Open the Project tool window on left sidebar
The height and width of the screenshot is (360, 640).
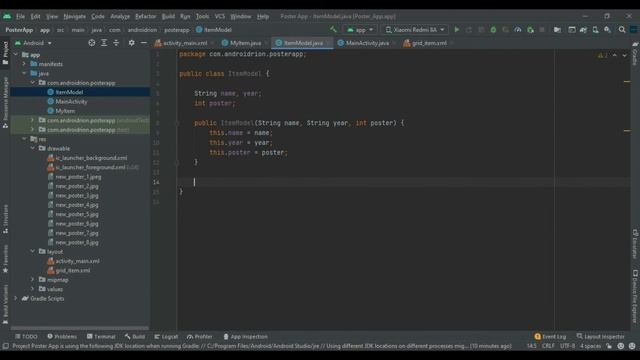tap(5, 52)
